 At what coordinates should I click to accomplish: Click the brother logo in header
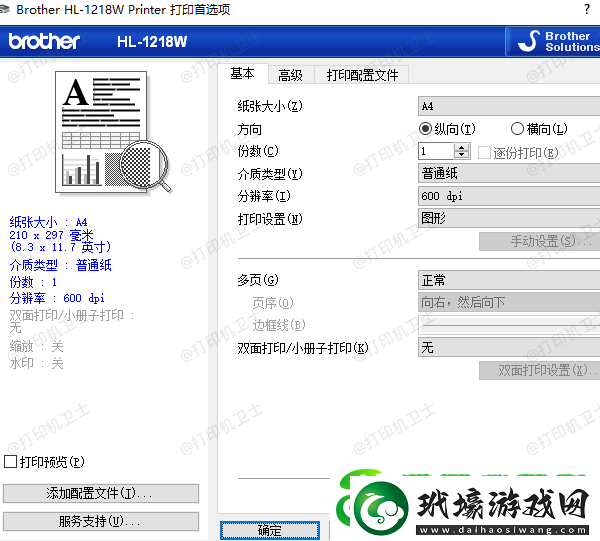pos(44,41)
